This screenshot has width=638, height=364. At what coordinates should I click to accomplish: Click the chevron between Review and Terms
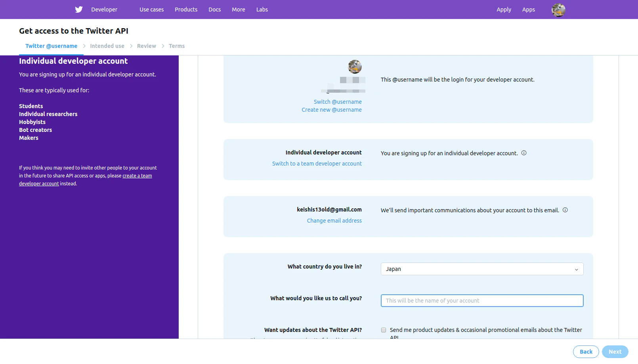click(163, 46)
